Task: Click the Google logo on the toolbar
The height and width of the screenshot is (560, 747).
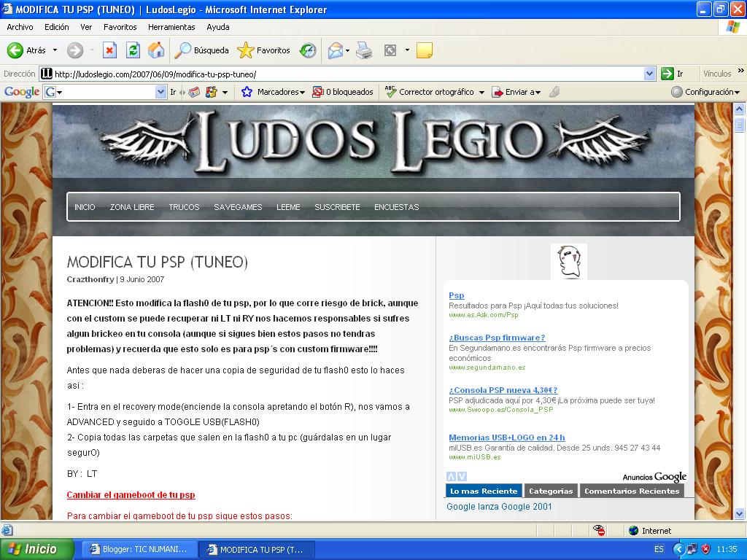Action: click(21, 92)
